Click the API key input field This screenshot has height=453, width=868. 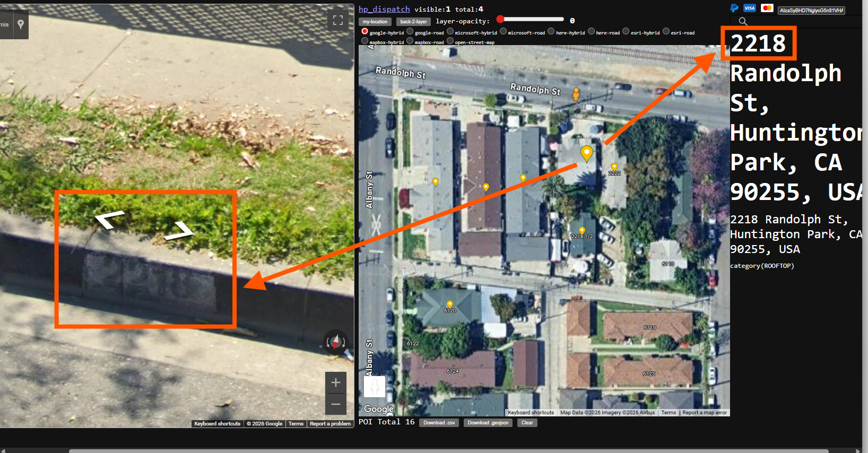pyautogui.click(x=811, y=10)
